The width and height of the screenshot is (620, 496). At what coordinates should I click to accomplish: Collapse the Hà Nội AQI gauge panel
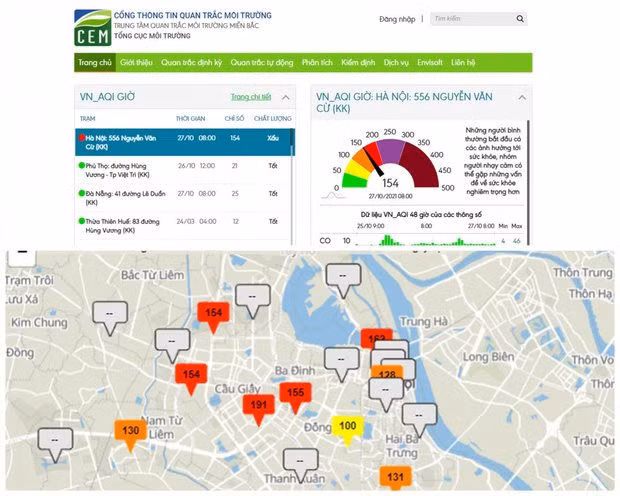point(524,98)
